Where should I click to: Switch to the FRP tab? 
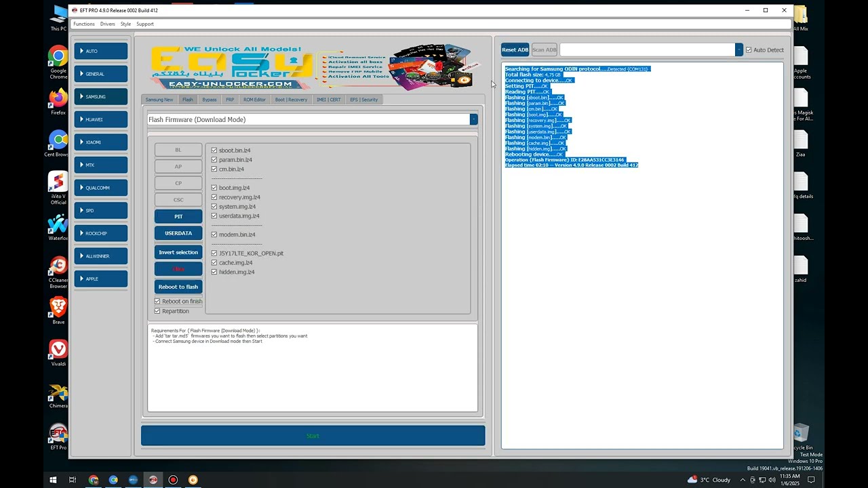pyautogui.click(x=230, y=100)
